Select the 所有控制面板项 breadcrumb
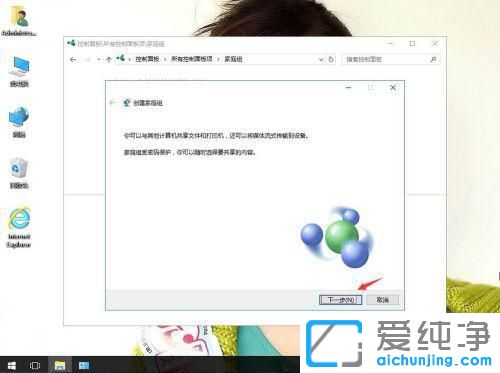 192,59
